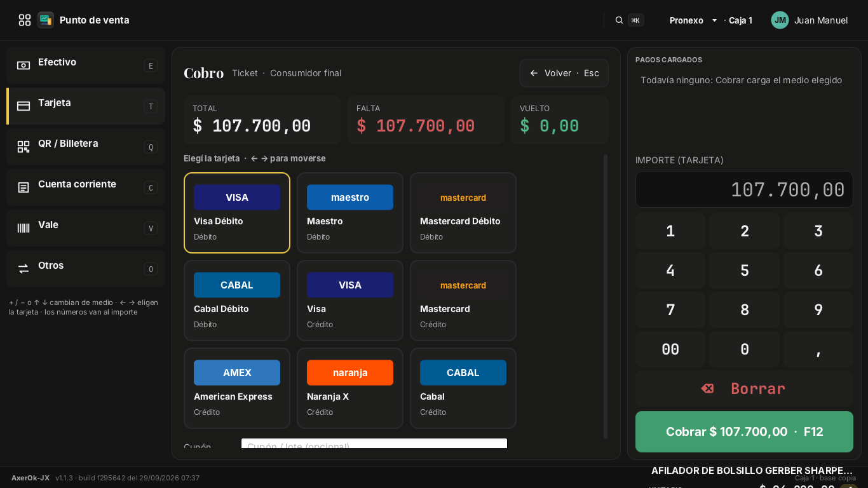Viewport: 868px width, 488px height.
Task: Tap keypad digit 7
Action: click(x=670, y=310)
